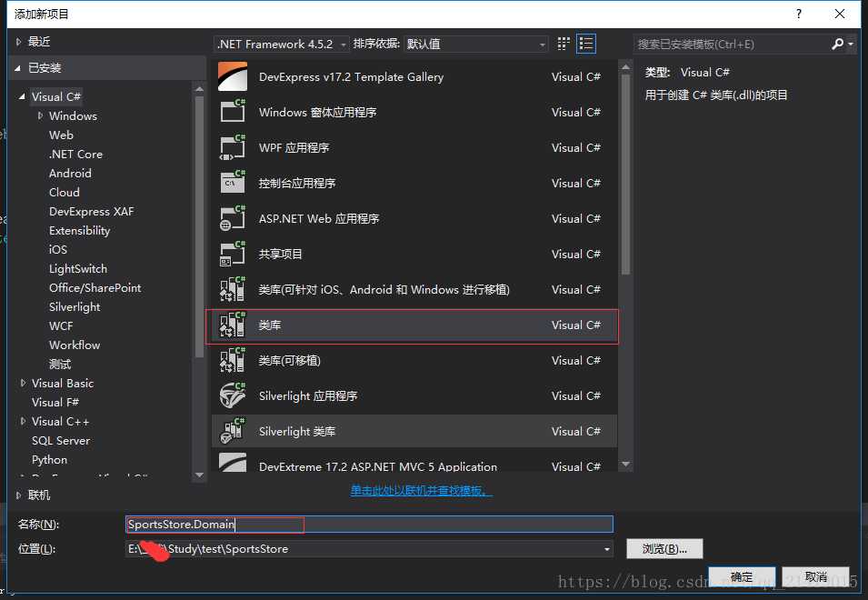The image size is (868, 600).
Task: Select the Silverlight category
Action: point(75,306)
